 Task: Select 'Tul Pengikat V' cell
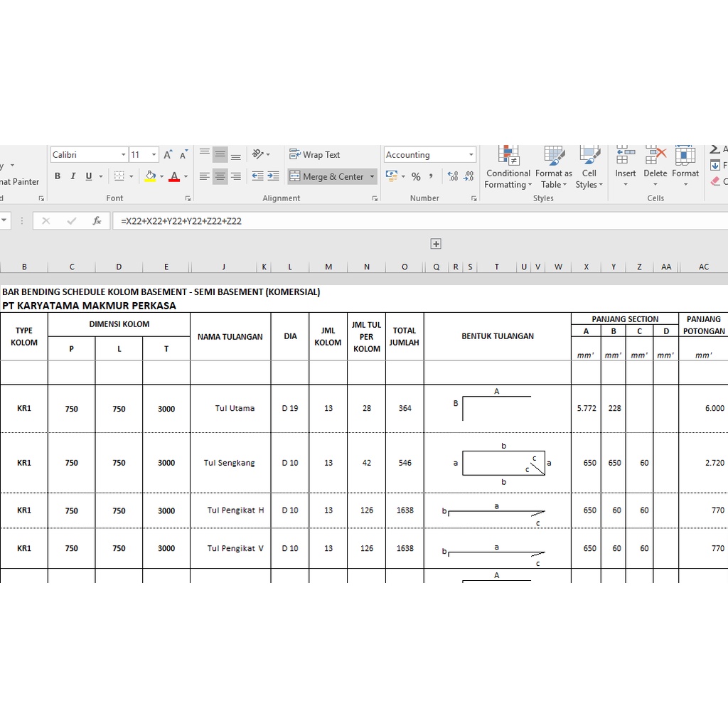[230, 548]
